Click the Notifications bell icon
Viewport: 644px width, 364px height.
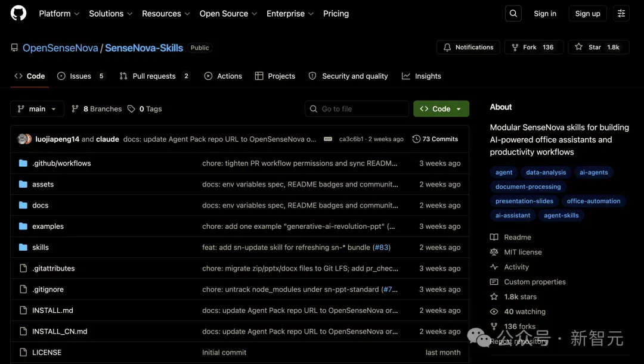447,47
